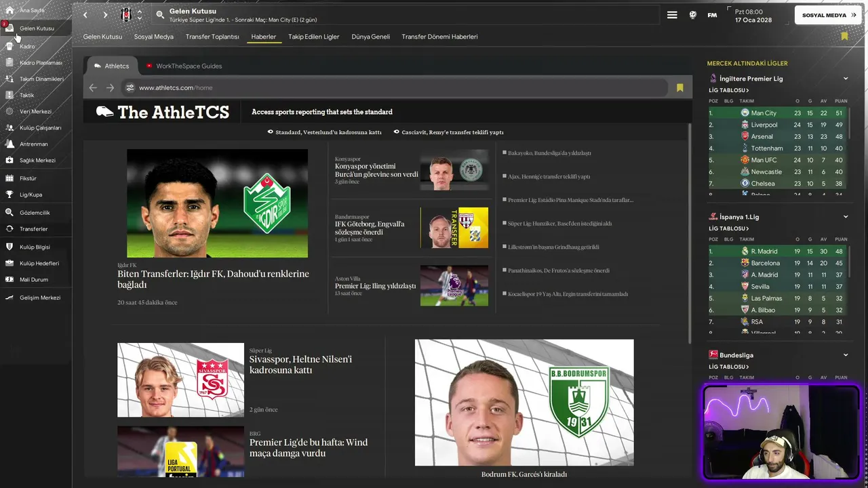Open LİG TABLOSU link under Bundesliga
Viewport: 868px width, 488px height.
(728, 367)
